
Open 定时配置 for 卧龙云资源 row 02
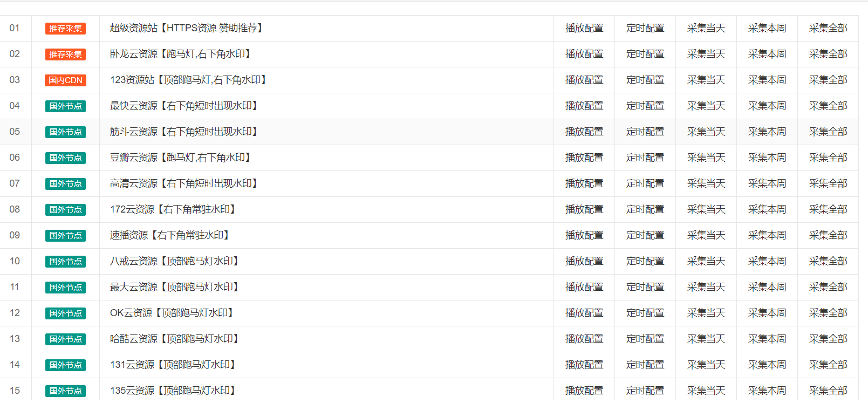[645, 54]
